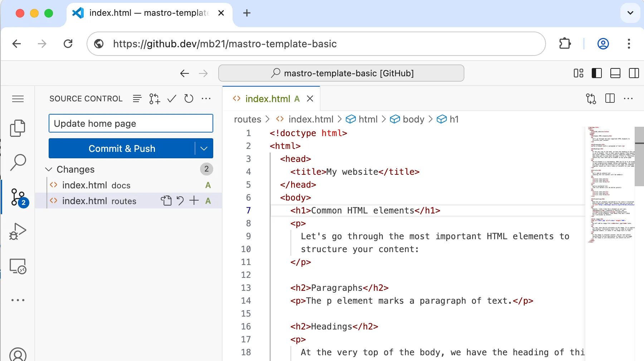
Task: Stage changes for index.html routes
Action: click(x=194, y=201)
